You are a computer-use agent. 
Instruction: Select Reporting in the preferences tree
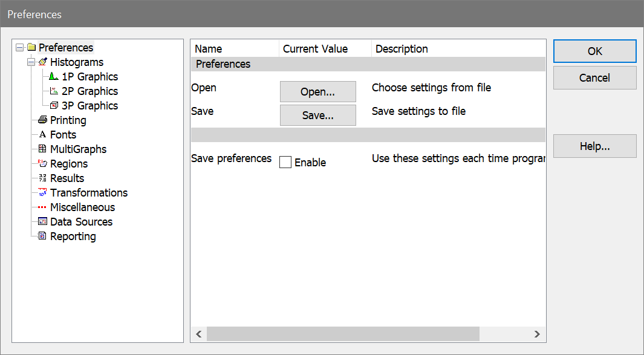[73, 236]
